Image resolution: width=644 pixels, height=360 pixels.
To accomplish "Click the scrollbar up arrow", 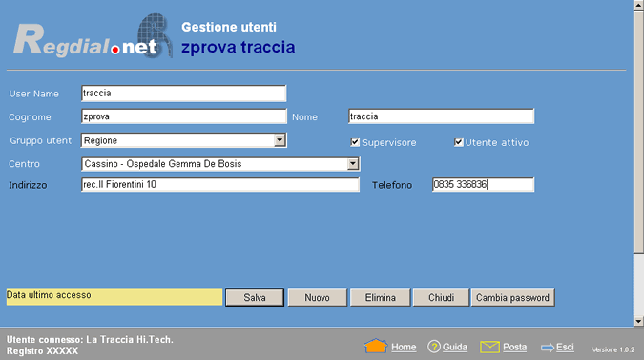I will 638,6.
